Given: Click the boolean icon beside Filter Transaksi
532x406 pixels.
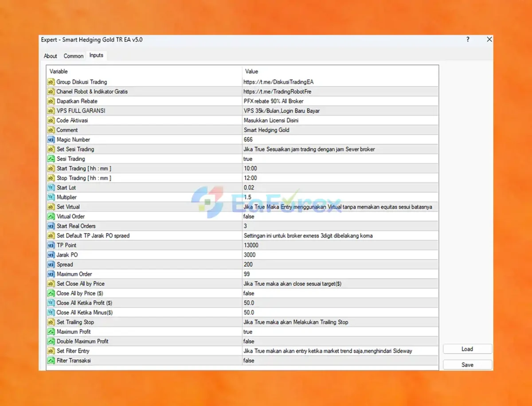Looking at the screenshot, I should [51, 361].
